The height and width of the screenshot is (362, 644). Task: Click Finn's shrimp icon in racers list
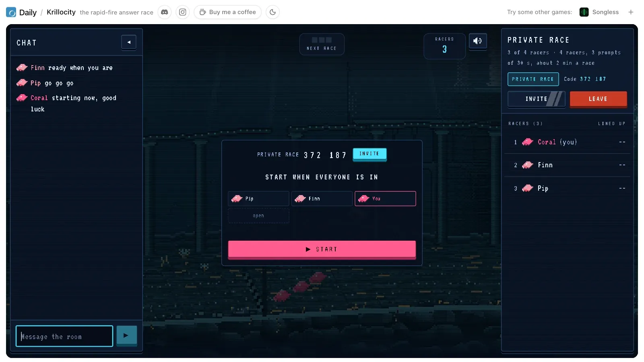[x=527, y=165]
